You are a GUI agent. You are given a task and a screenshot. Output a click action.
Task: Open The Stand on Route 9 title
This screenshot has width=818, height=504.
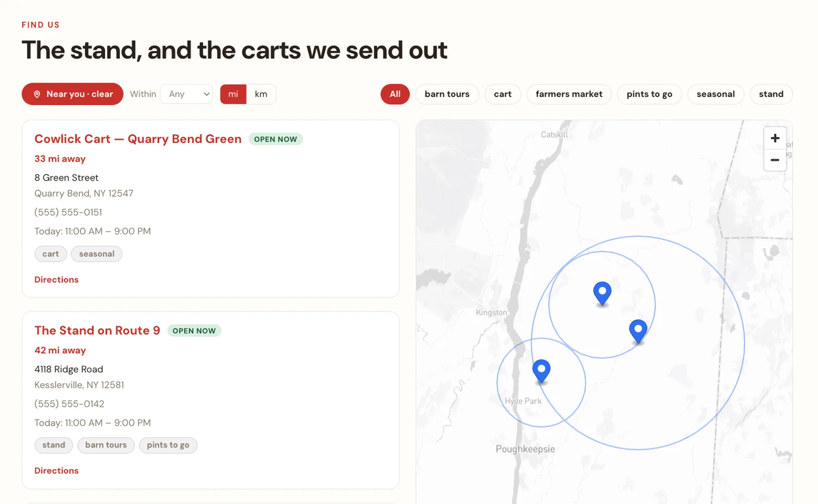pos(97,331)
